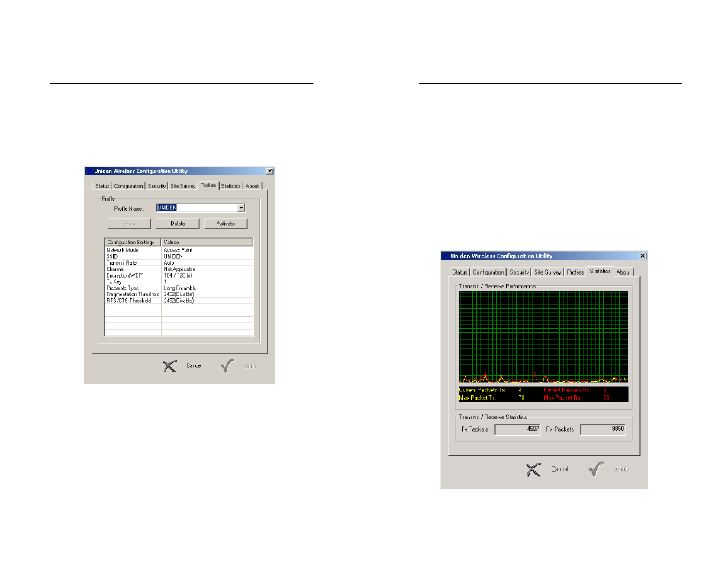Open Site Survey tab in the Profiles window
728x563 pixels.
(x=182, y=186)
